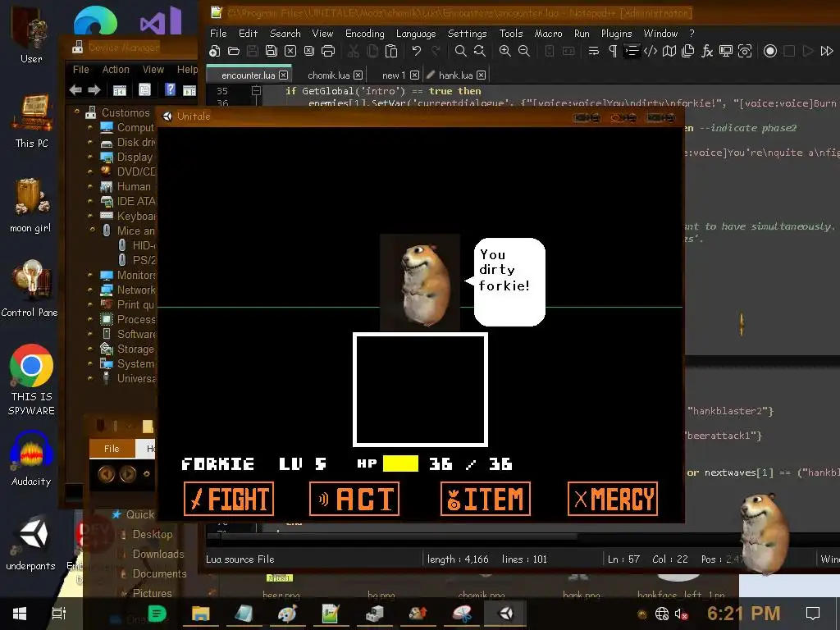
Task: Open Task View on the taskbar
Action: tap(58, 614)
